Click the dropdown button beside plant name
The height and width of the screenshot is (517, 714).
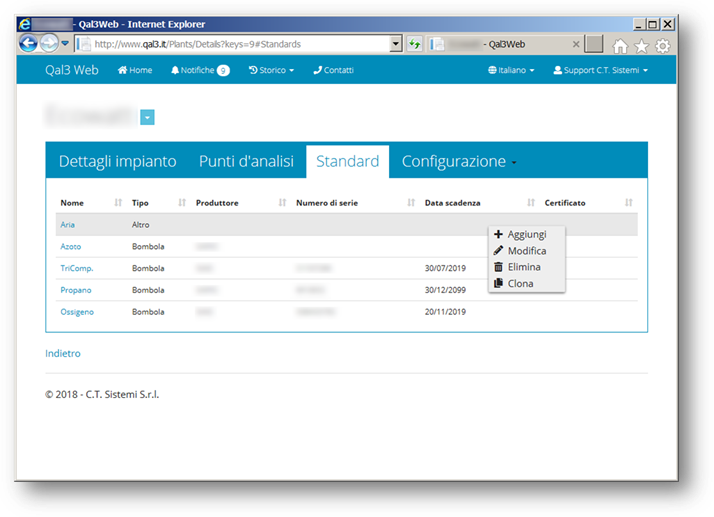pos(147,118)
